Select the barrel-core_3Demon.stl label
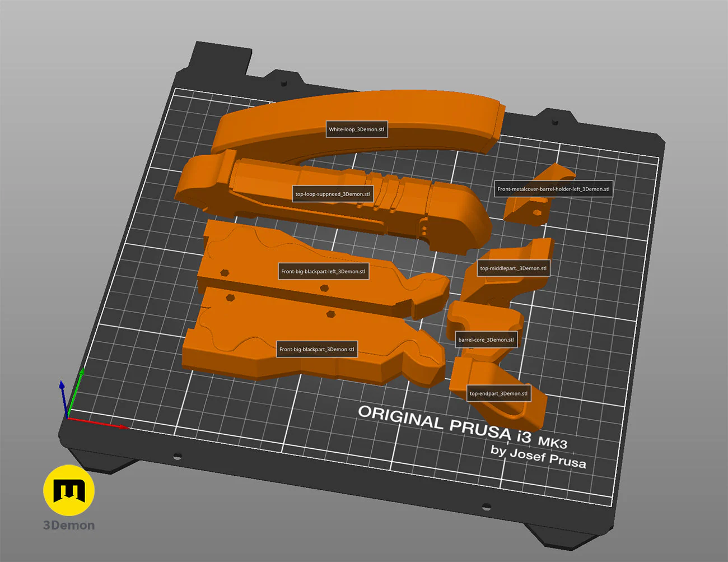Image resolution: width=728 pixels, height=562 pixels. [486, 340]
